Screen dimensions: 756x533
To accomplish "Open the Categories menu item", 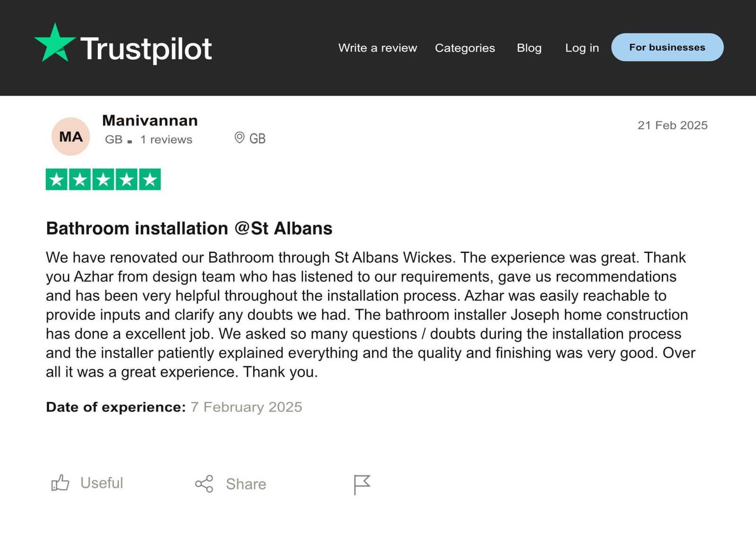I will 464,48.
